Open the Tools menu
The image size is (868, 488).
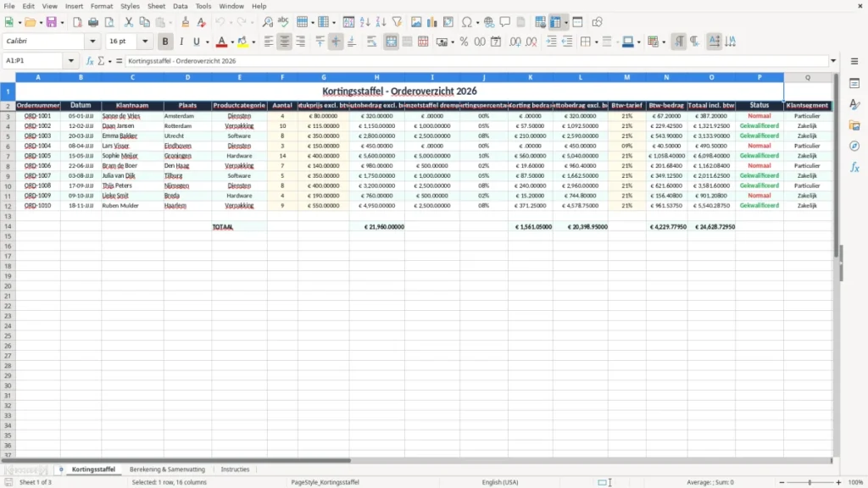[x=203, y=6]
